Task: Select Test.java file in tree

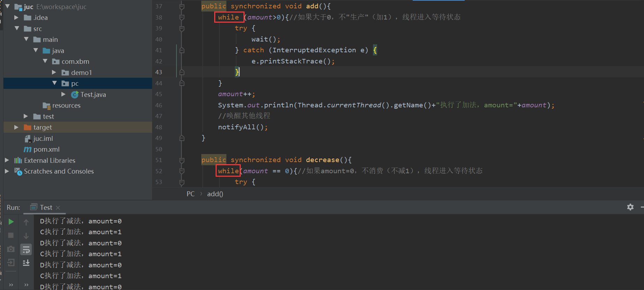Action: click(x=93, y=94)
